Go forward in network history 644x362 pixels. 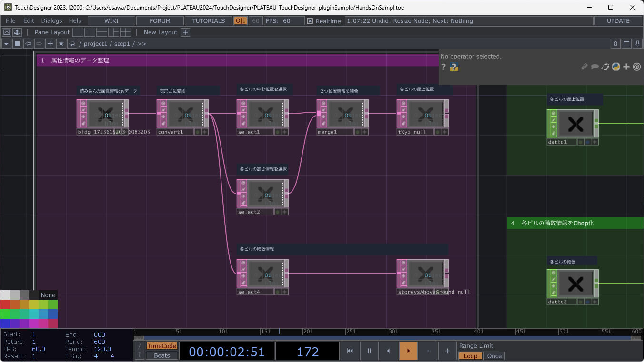40,44
